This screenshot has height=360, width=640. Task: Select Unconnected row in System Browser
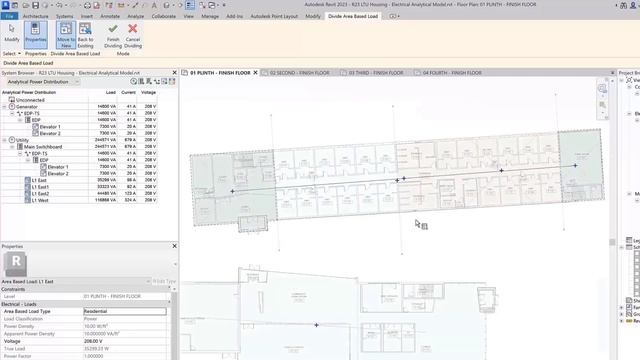coord(30,100)
